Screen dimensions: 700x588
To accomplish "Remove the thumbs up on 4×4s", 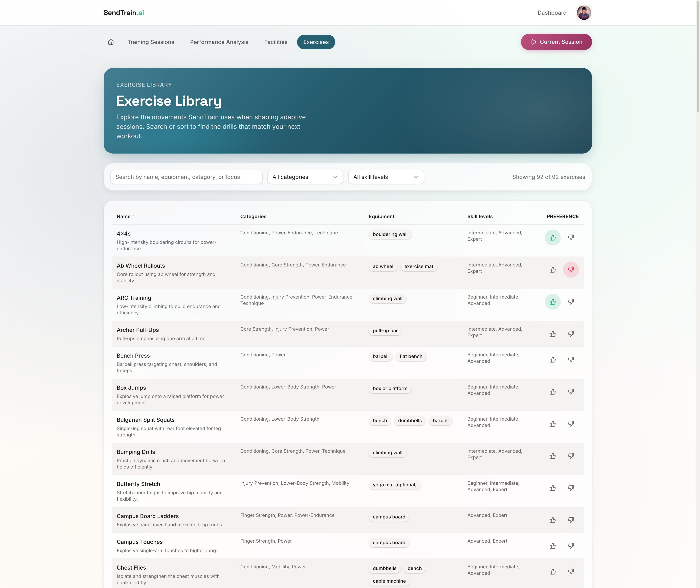I will tap(553, 237).
